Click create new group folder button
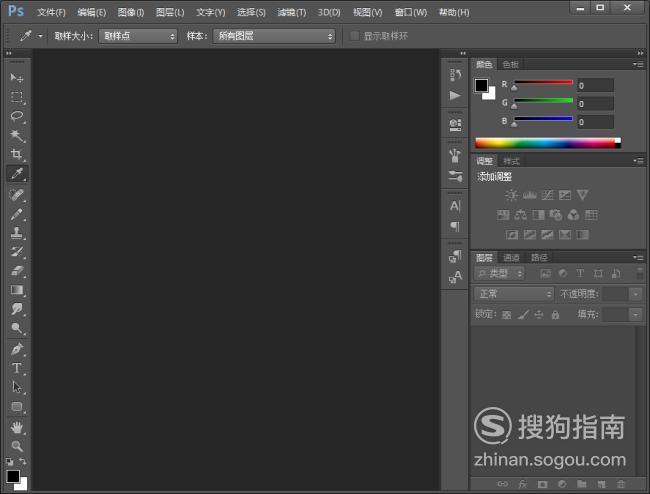Viewport: 650px width, 494px height. coord(582,484)
